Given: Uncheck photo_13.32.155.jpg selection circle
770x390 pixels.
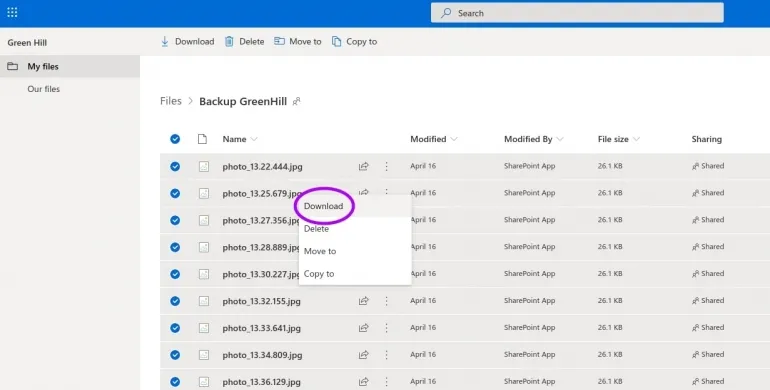Looking at the screenshot, I should [175, 301].
